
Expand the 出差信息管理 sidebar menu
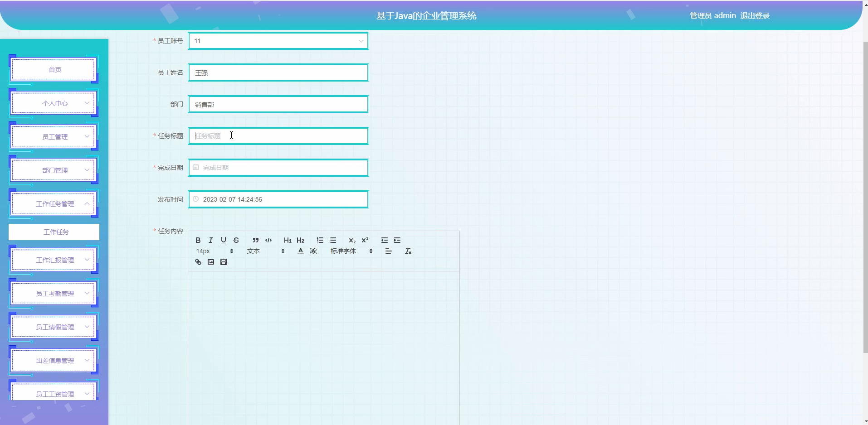tap(54, 361)
